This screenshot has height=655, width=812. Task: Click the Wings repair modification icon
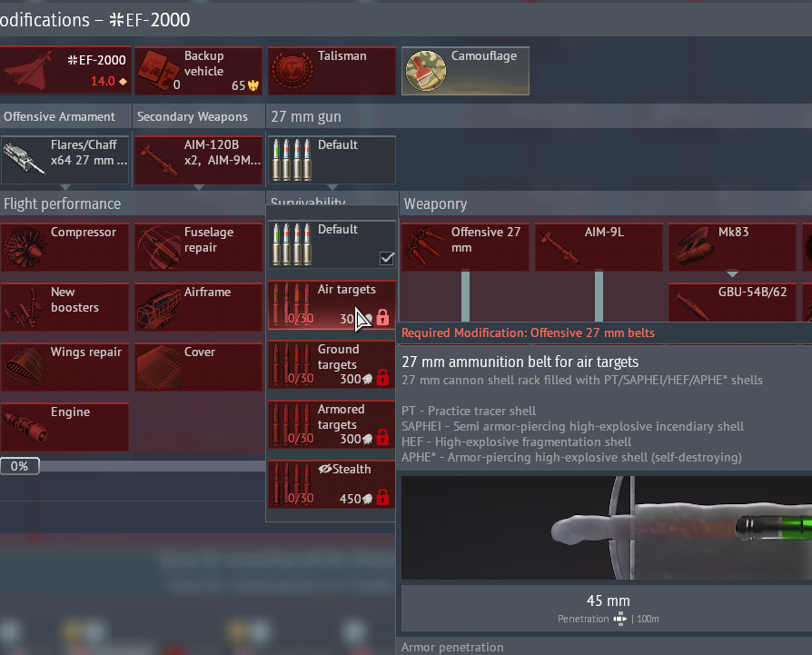(25, 367)
